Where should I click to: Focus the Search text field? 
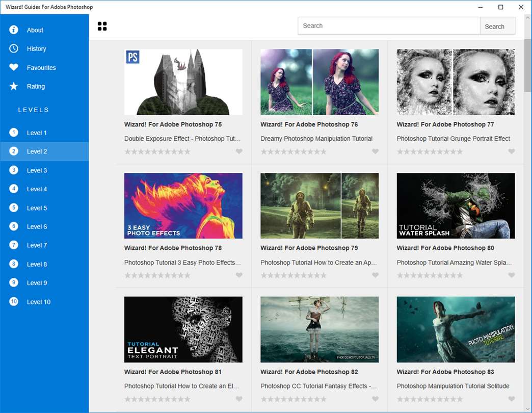tap(389, 26)
